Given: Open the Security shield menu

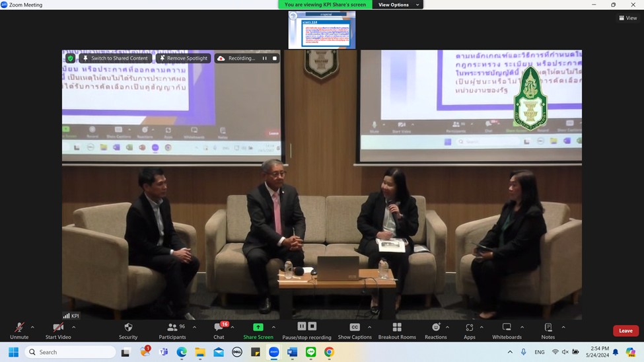Looking at the screenshot, I should point(128,331).
